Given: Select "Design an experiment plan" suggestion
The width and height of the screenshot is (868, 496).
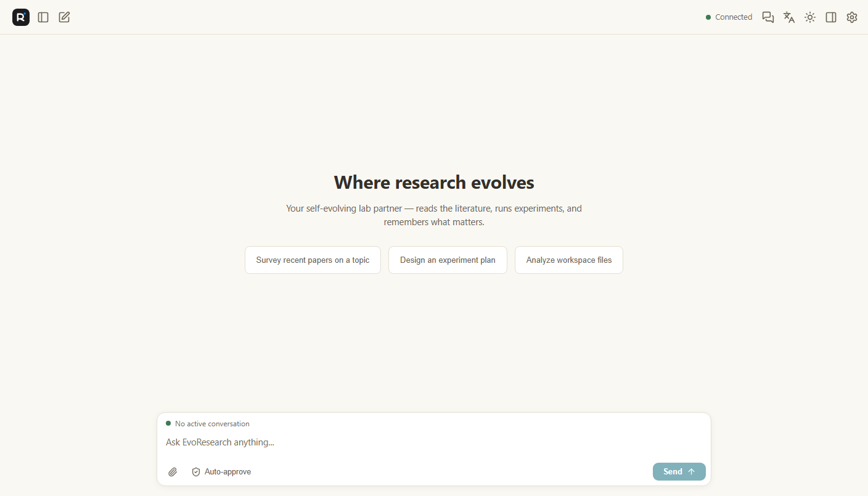Looking at the screenshot, I should pos(448,260).
